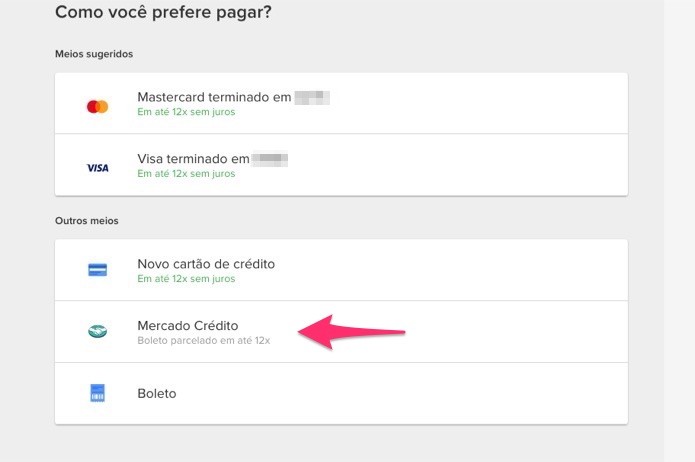Click the Mastercard logo icon
This screenshot has width=695, height=462.
[x=98, y=106]
